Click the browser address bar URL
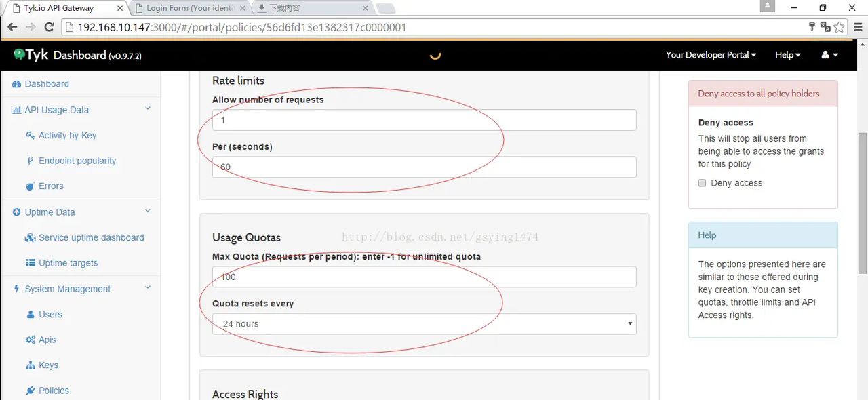Screen dimensions: 868x400 coord(242,27)
